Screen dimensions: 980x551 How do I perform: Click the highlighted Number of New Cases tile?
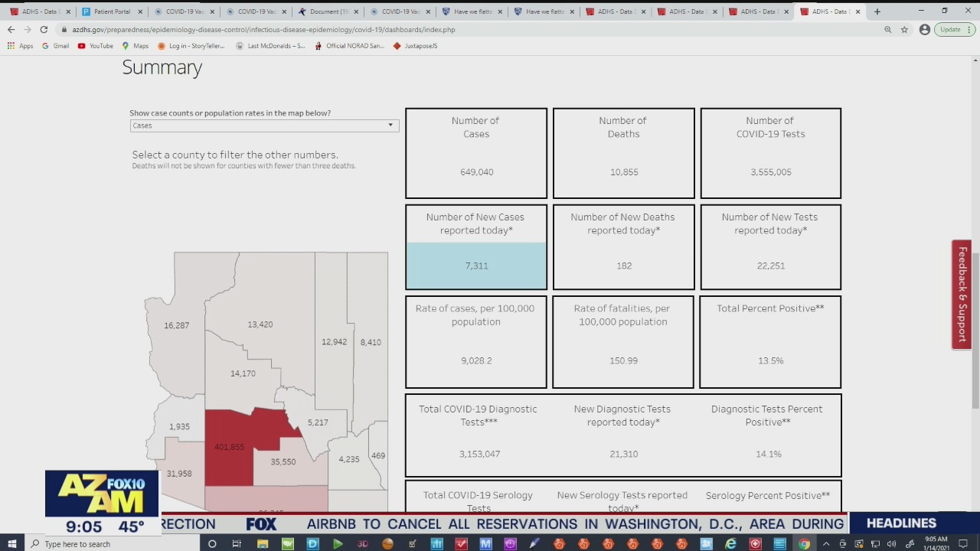(x=476, y=266)
